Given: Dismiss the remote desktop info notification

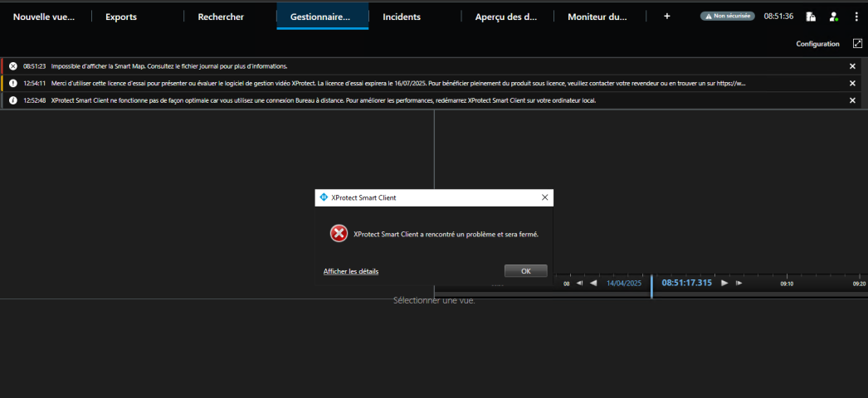Looking at the screenshot, I should (852, 100).
